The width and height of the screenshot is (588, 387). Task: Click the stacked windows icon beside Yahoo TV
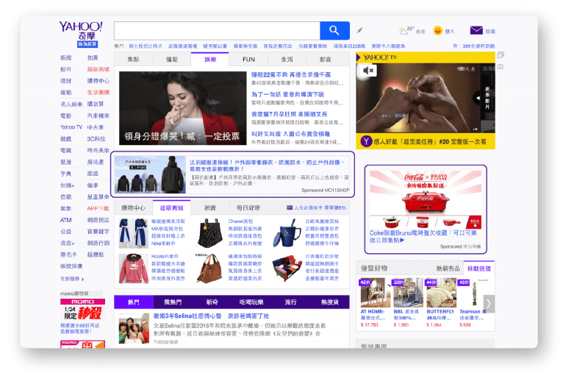click(x=501, y=55)
